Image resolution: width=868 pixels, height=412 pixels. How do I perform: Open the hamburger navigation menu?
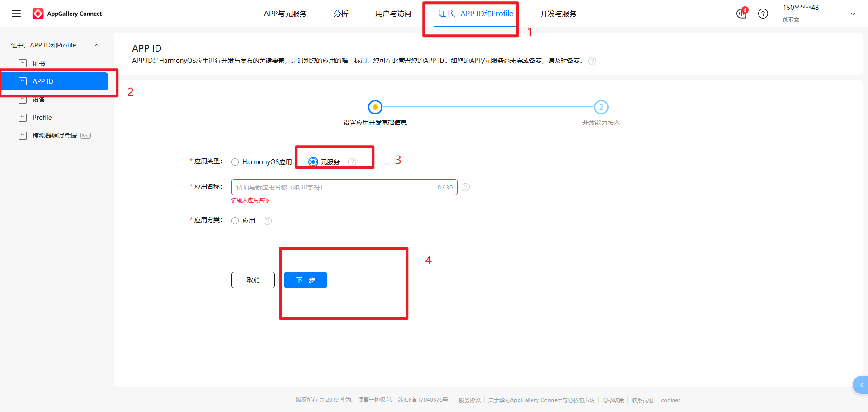(16, 14)
